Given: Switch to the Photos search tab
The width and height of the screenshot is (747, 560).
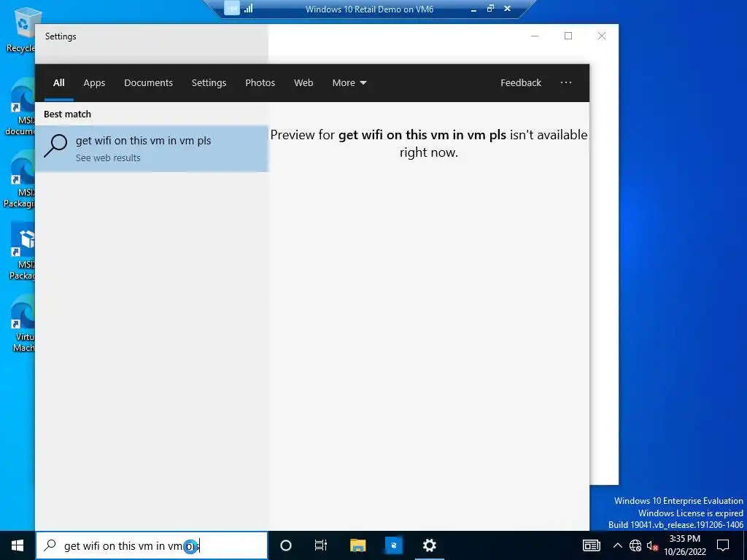Looking at the screenshot, I should [x=260, y=83].
